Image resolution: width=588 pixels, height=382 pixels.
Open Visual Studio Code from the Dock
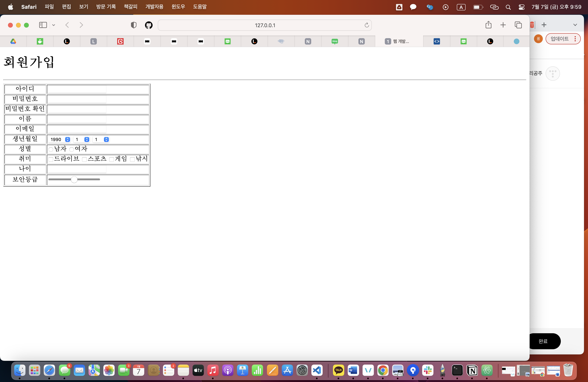coord(317,370)
